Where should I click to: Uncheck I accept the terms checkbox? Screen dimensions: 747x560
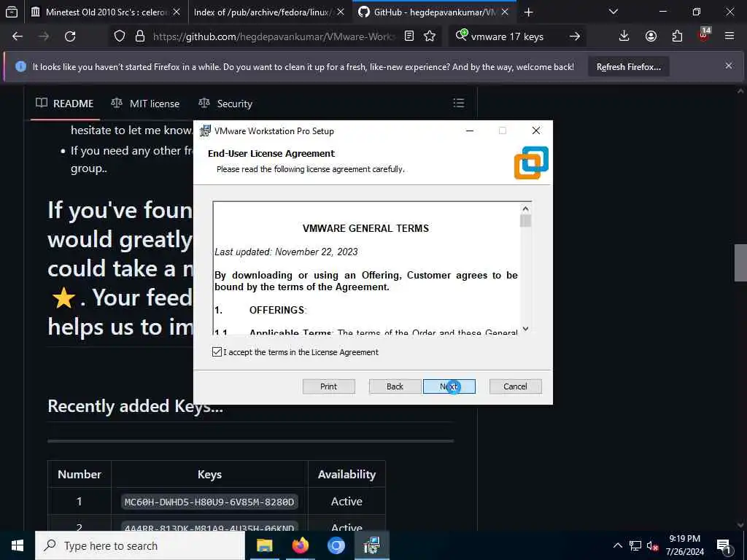tap(217, 352)
